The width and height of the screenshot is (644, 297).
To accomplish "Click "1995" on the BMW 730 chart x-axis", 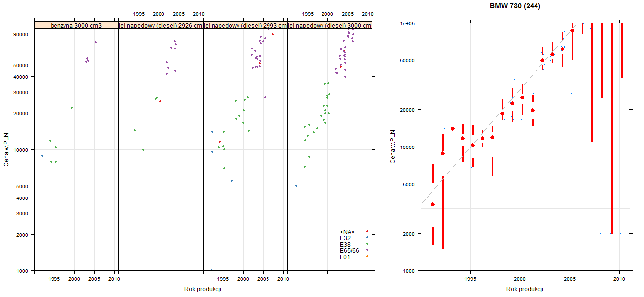I will [471, 279].
